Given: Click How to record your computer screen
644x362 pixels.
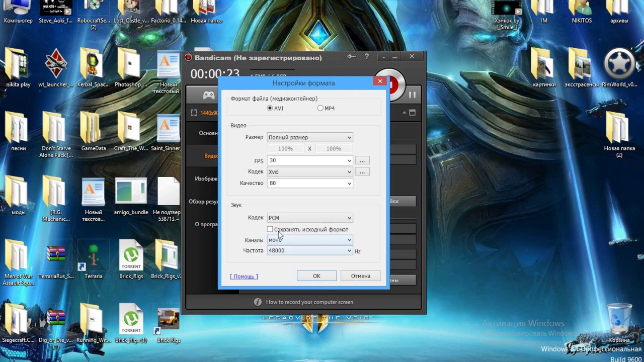Looking at the screenshot, I should click(309, 302).
